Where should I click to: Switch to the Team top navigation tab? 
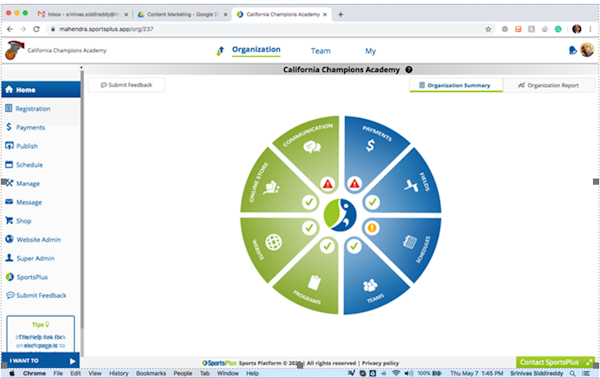(x=321, y=51)
